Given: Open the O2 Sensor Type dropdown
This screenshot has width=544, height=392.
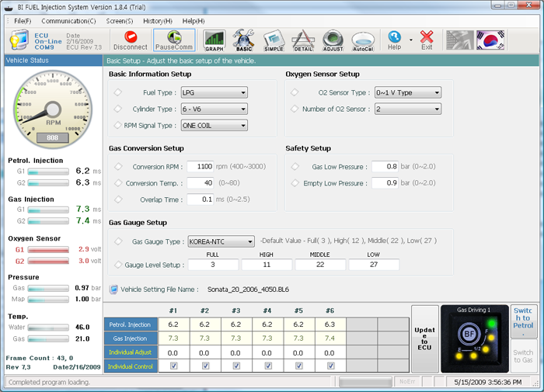Looking at the screenshot, I should (408, 92).
